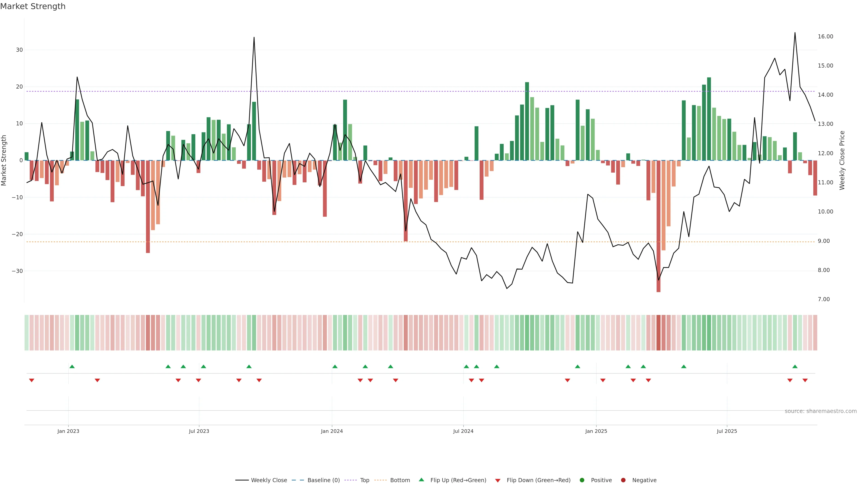868x488 pixels.
Task: Click the source: sharemaestro.com text
Action: (x=821, y=411)
